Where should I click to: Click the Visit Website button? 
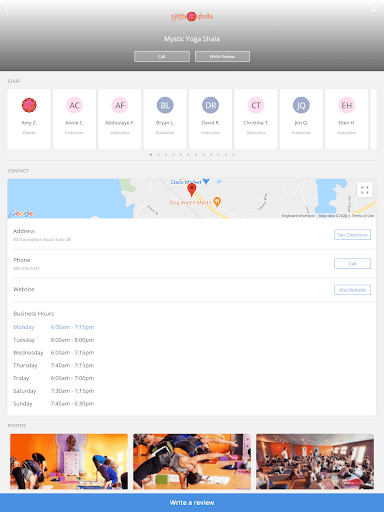pos(352,290)
